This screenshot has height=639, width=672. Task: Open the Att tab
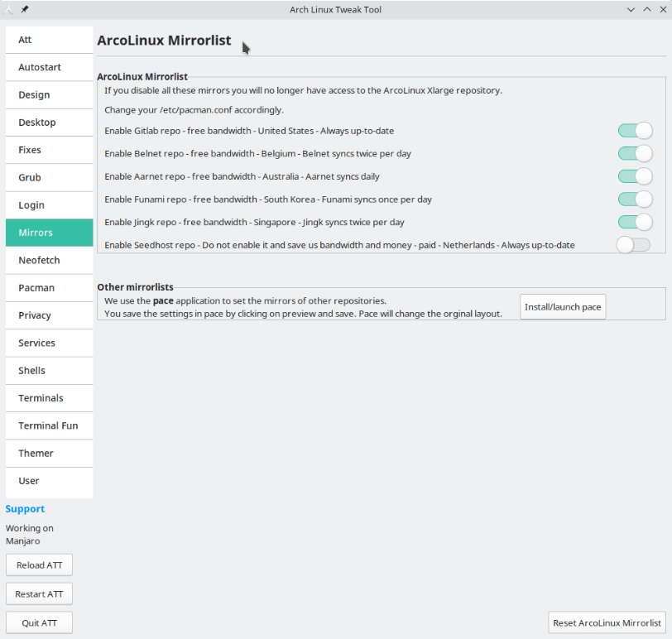click(50, 40)
